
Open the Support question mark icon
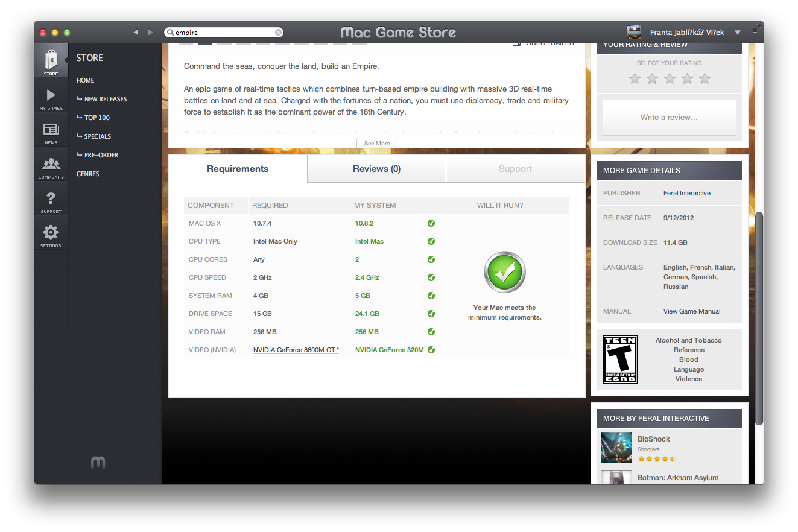click(x=51, y=200)
